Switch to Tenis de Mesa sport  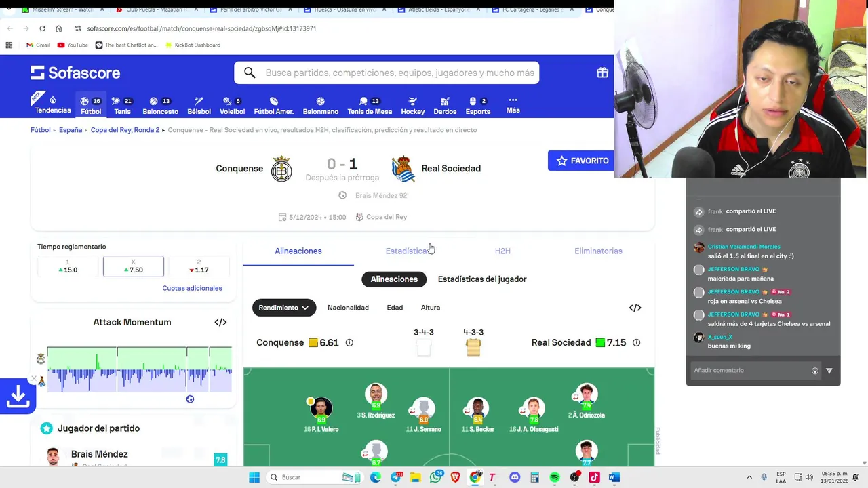[370, 105]
